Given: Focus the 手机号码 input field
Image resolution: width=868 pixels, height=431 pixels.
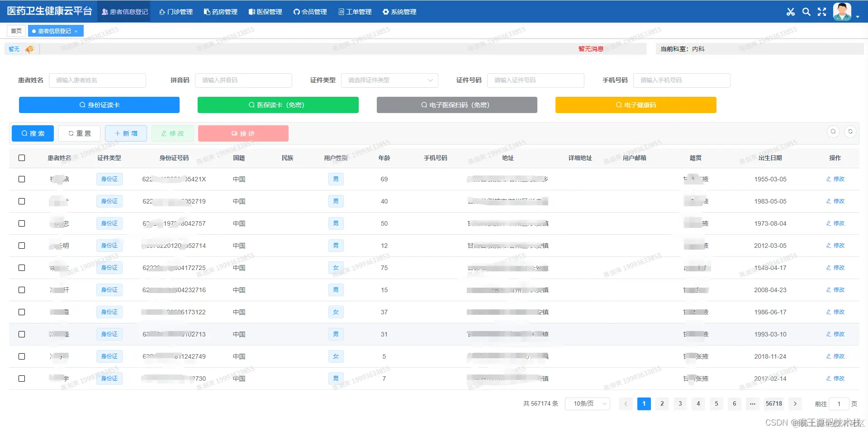Looking at the screenshot, I should tap(682, 80).
